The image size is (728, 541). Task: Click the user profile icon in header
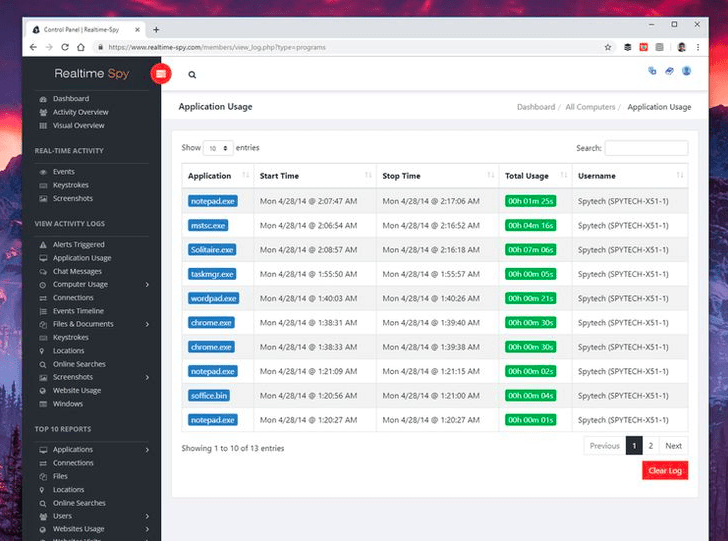tap(686, 71)
